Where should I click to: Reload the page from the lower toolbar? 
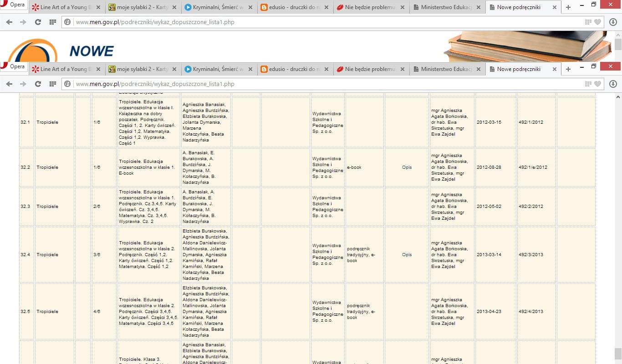38,84
